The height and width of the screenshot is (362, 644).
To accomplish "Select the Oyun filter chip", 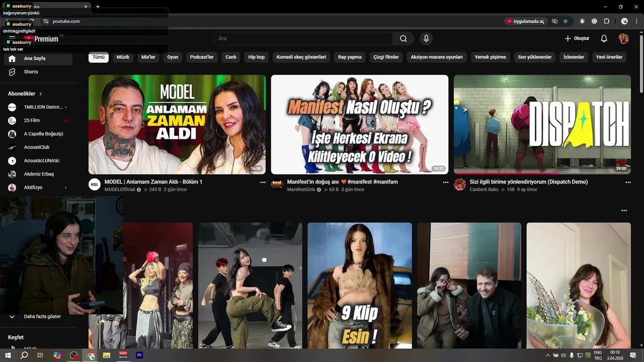I will point(173,57).
